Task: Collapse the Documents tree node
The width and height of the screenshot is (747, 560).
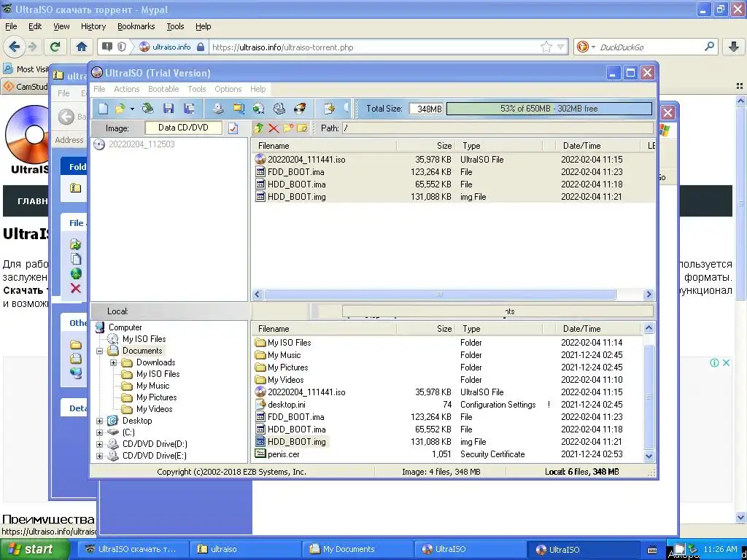Action: coord(99,351)
